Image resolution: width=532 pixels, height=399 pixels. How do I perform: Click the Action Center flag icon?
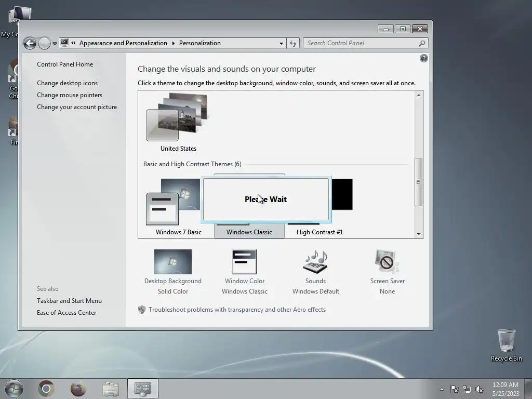(454, 389)
